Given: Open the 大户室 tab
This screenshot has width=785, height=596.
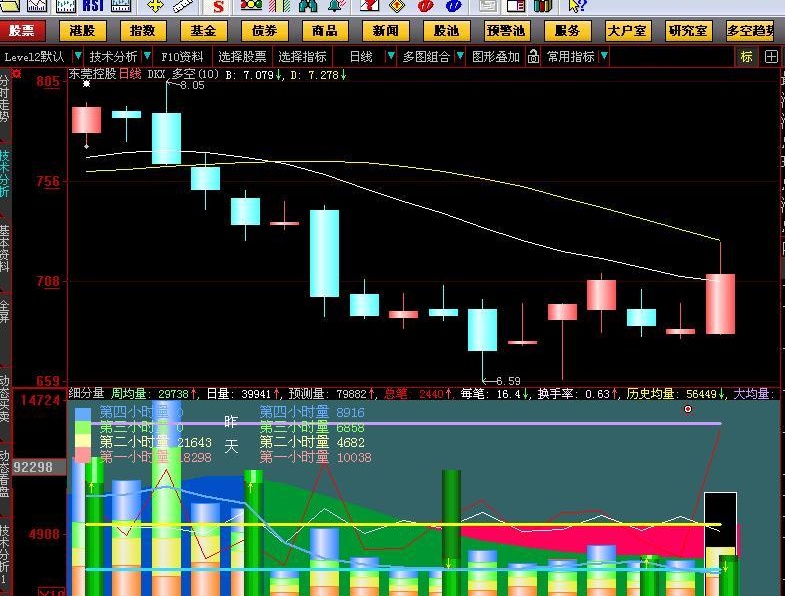Looking at the screenshot, I should click(x=627, y=31).
